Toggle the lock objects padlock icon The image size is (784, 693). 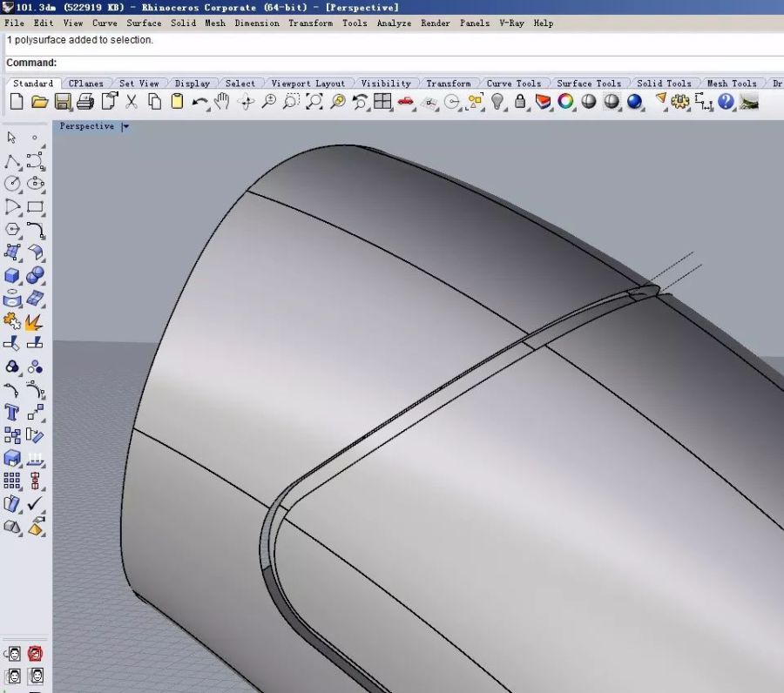click(520, 102)
